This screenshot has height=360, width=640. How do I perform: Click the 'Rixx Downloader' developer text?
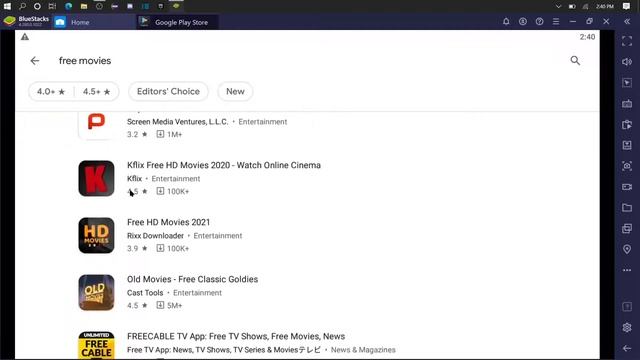(x=155, y=236)
